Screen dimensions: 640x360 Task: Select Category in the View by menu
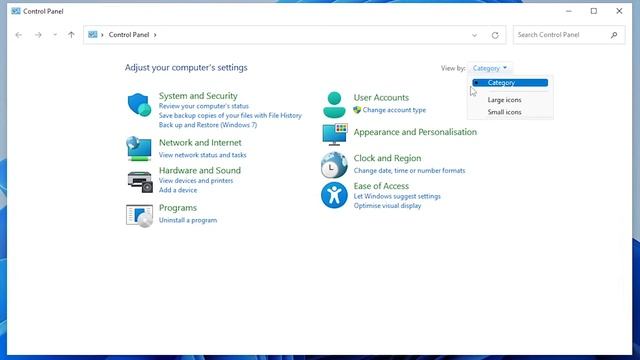[510, 83]
